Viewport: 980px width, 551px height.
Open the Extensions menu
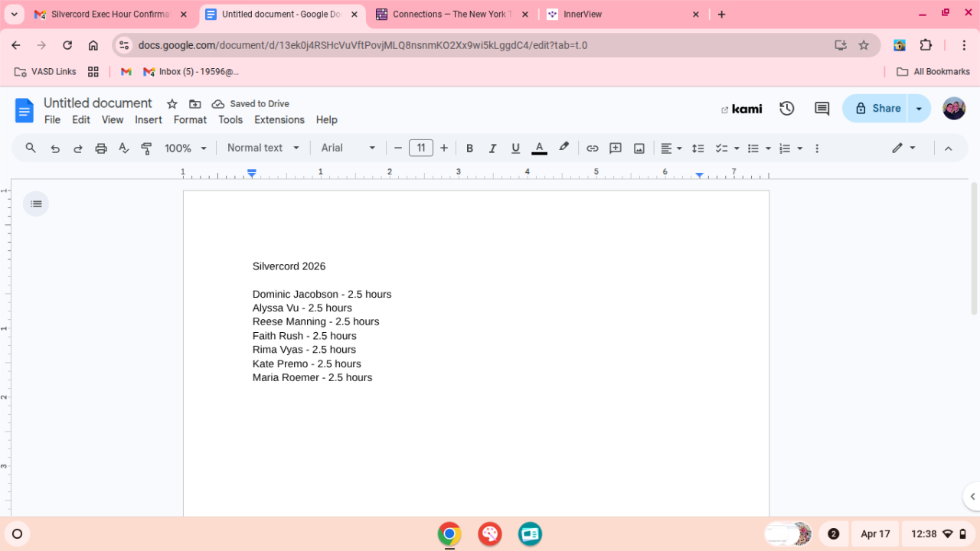click(279, 120)
